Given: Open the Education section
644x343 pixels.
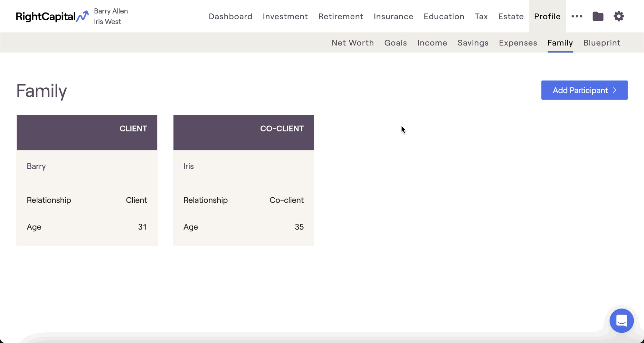Looking at the screenshot, I should point(444,16).
